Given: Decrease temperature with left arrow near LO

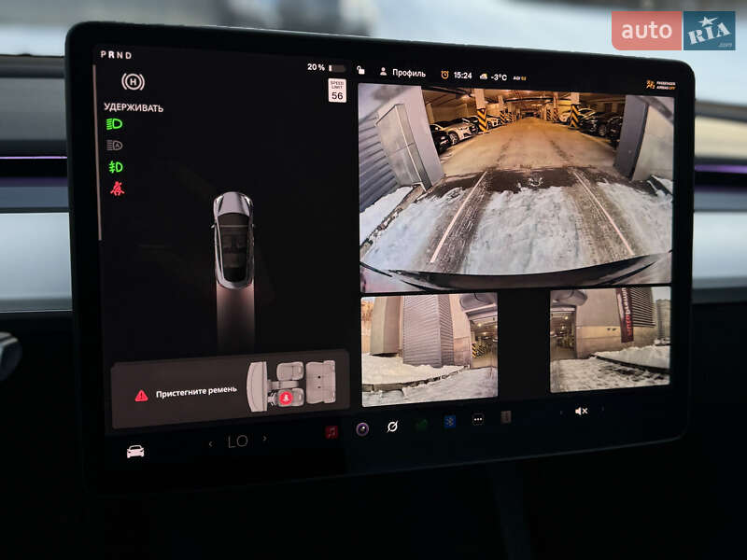Looking at the screenshot, I should (210, 442).
